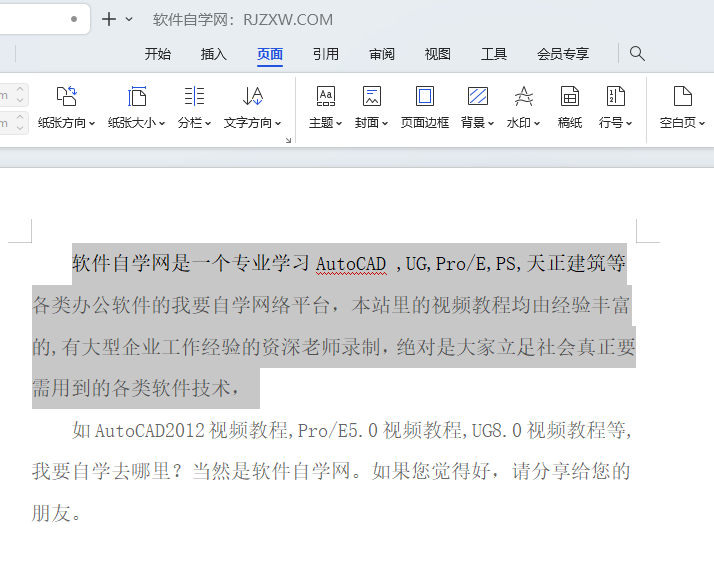The height and width of the screenshot is (582, 714).
Task: Click the text 请分享给您的
Action: 571,471
